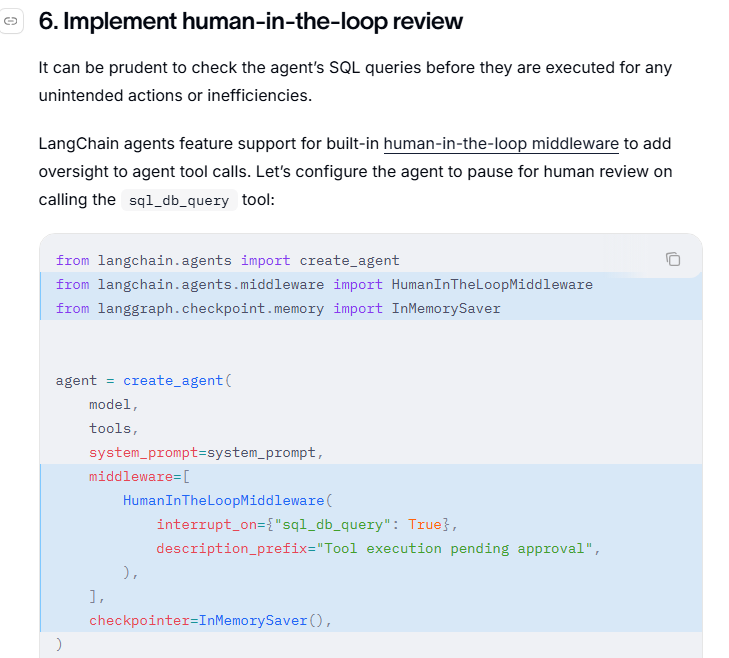Click the sentence "unintended actions or inefficiencies."
The height and width of the screenshot is (658, 729).
pyautogui.click(x=175, y=95)
